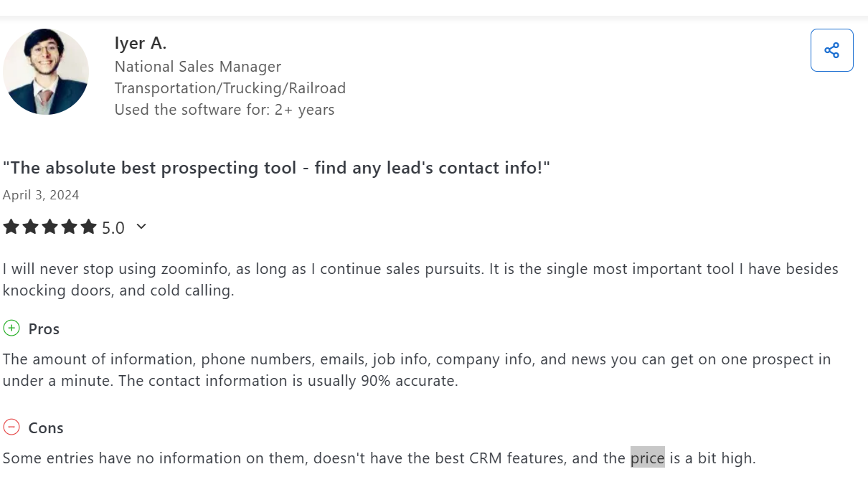Click the green plus icon beside Pros

[x=11, y=328]
